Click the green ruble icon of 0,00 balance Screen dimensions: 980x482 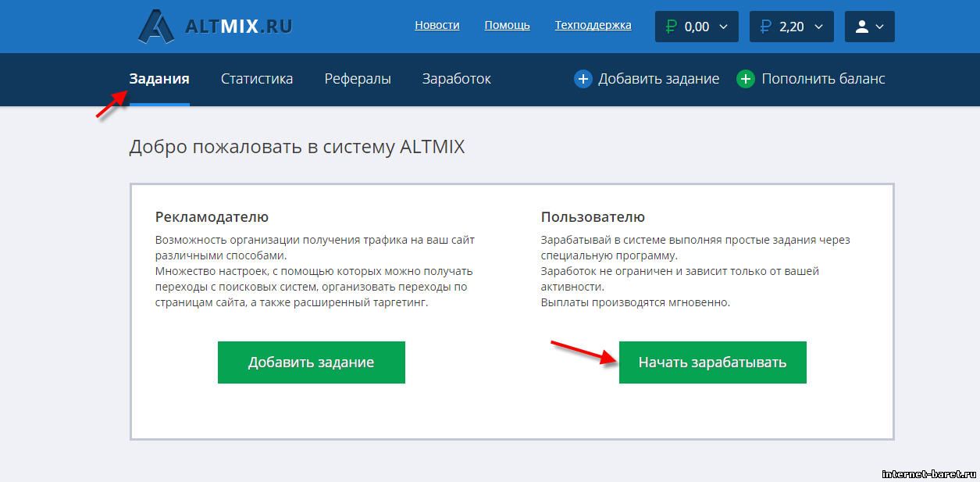671,27
